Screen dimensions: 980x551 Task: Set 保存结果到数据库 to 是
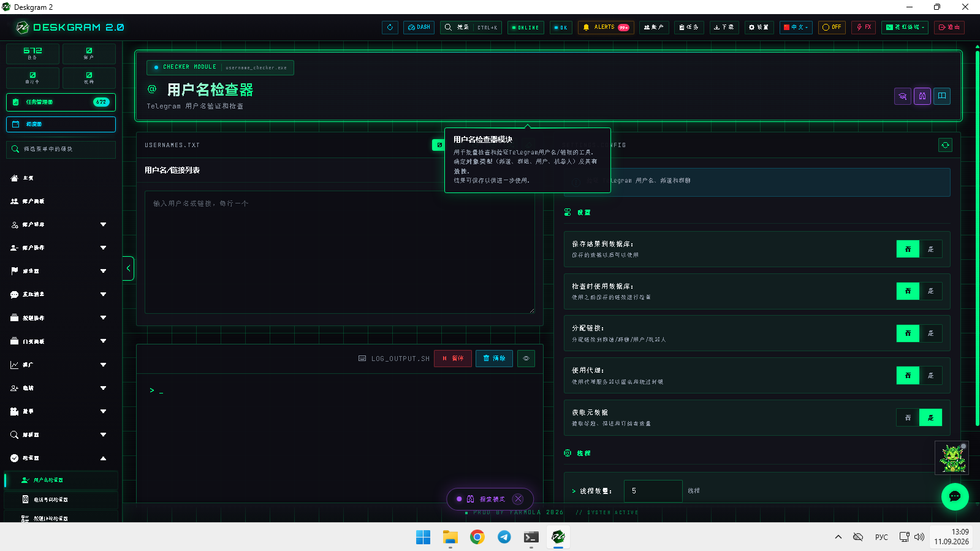tap(930, 249)
